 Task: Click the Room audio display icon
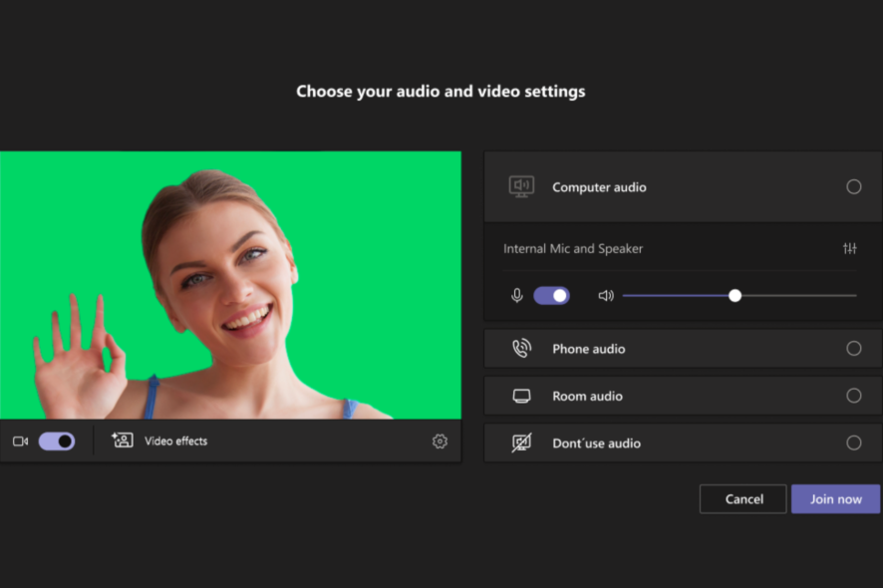click(x=522, y=396)
